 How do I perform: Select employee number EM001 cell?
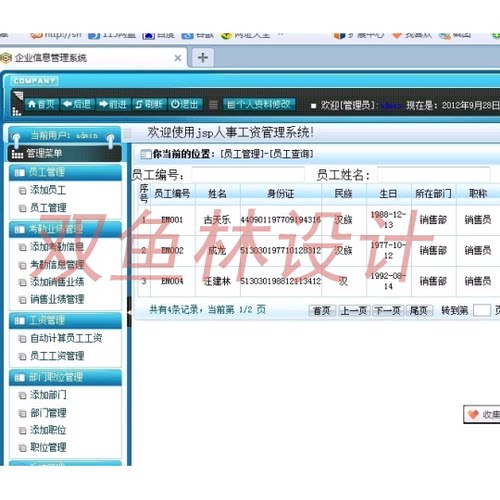172,220
